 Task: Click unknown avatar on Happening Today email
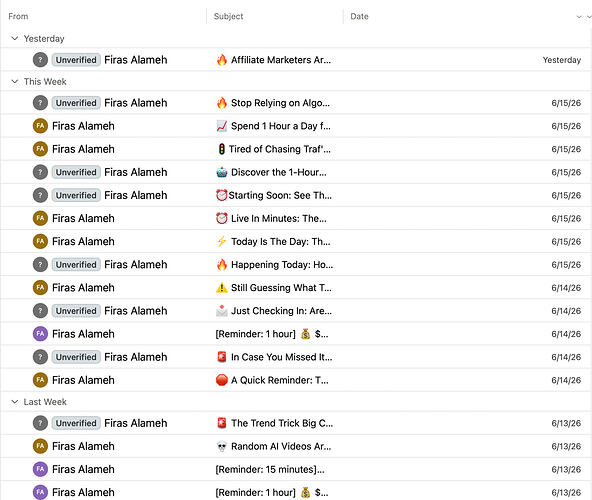coord(40,264)
